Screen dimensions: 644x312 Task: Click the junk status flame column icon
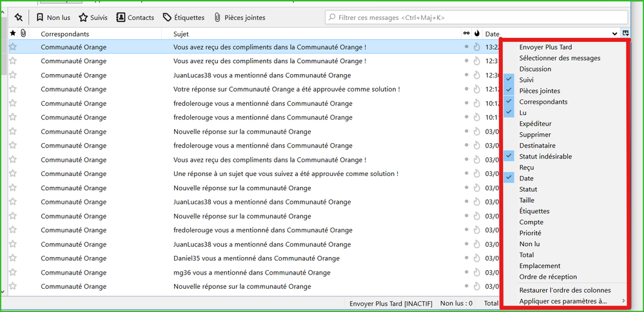pyautogui.click(x=476, y=33)
